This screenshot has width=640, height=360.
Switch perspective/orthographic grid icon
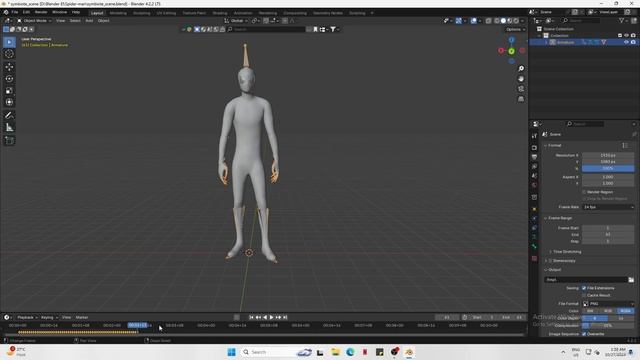point(521,99)
